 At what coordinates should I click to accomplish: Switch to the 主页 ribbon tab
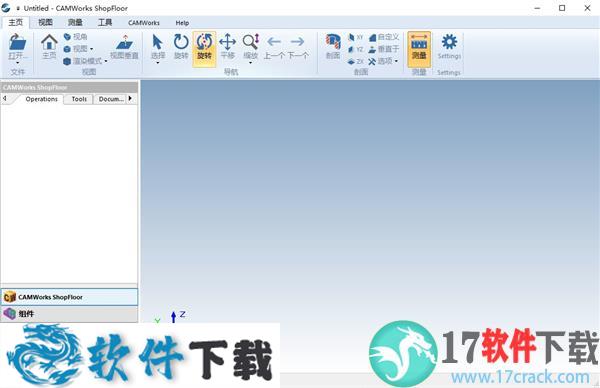(x=16, y=23)
